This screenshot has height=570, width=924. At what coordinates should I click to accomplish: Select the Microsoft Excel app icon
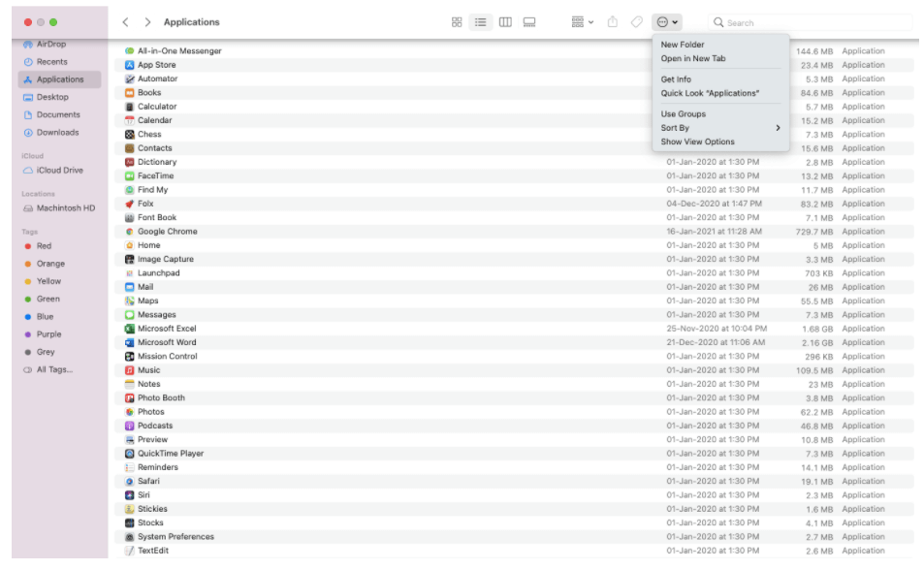tap(130, 329)
